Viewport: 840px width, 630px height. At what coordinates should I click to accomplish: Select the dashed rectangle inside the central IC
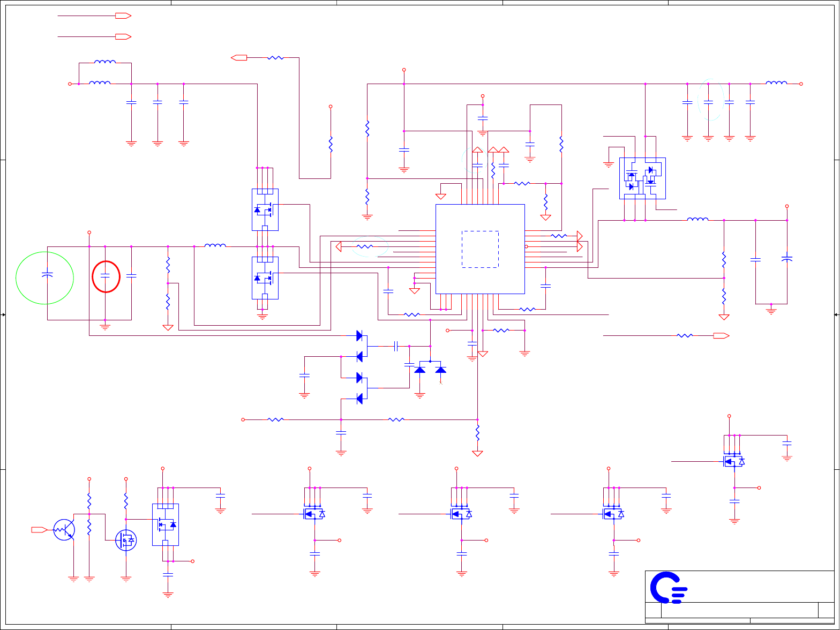pyautogui.click(x=481, y=249)
